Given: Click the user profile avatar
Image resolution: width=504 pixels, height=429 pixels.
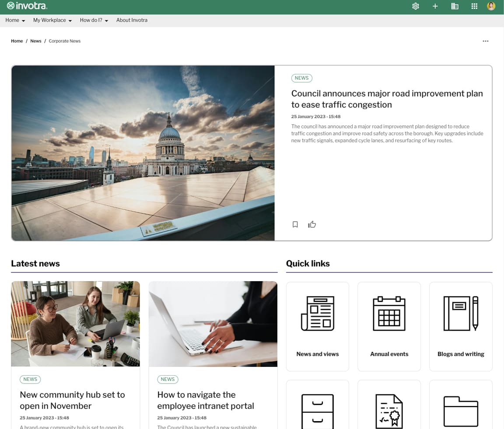Looking at the screenshot, I should pos(491,6).
